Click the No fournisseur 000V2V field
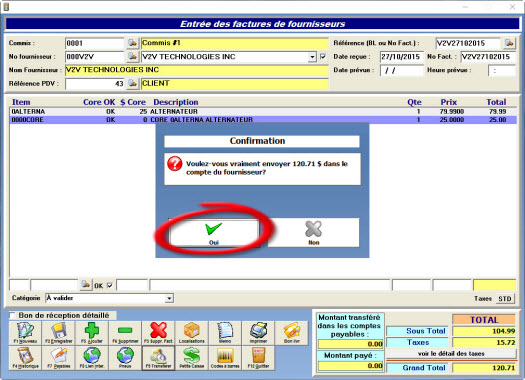 coord(95,57)
